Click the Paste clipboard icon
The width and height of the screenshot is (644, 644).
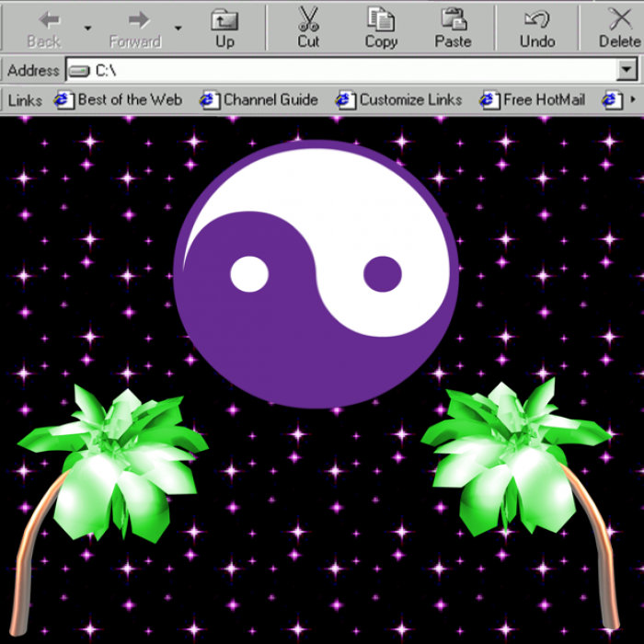453,26
